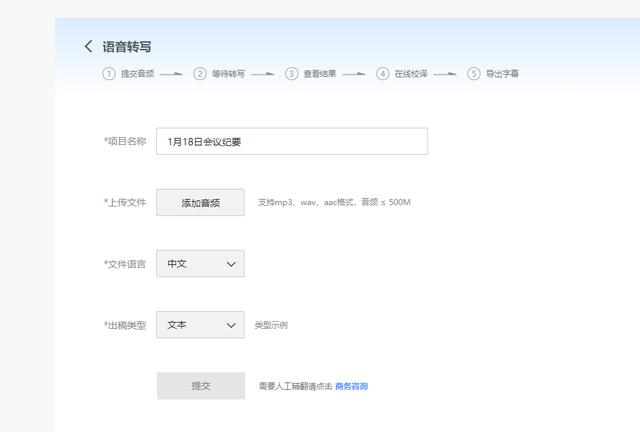Click the step 5 circle icon
The image size is (640, 432).
(474, 73)
